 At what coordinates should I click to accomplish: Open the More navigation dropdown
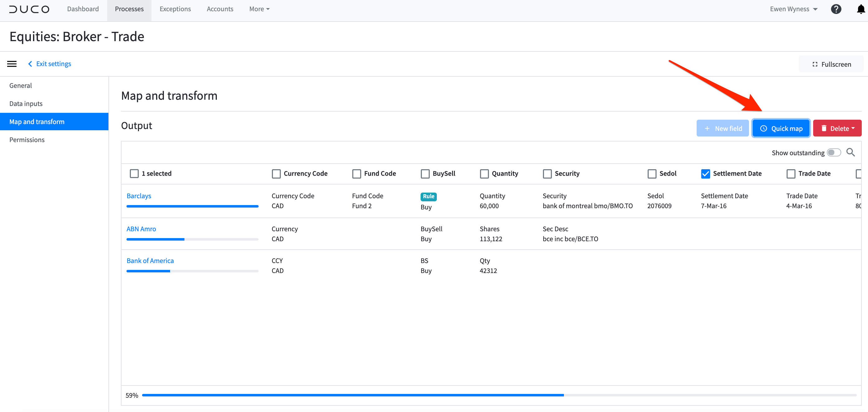coord(259,9)
